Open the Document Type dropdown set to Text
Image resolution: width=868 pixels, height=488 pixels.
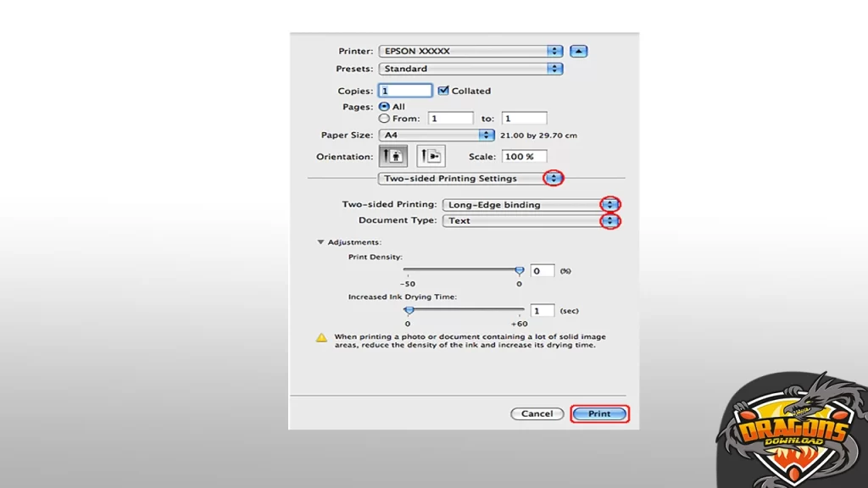[531, 220]
